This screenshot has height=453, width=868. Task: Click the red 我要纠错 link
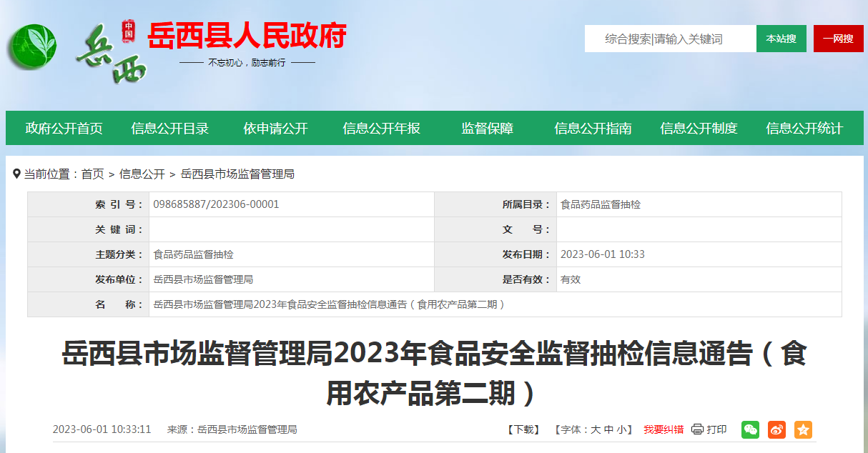click(x=664, y=429)
